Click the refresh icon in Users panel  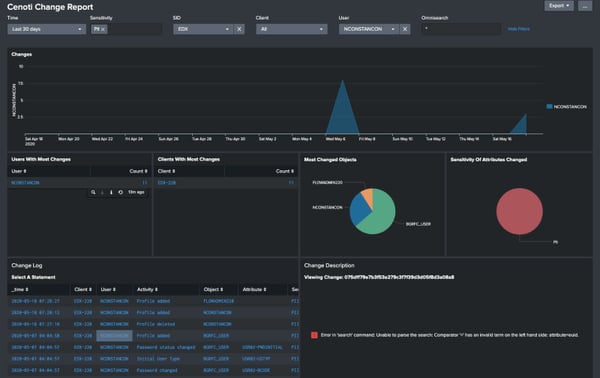click(x=121, y=192)
